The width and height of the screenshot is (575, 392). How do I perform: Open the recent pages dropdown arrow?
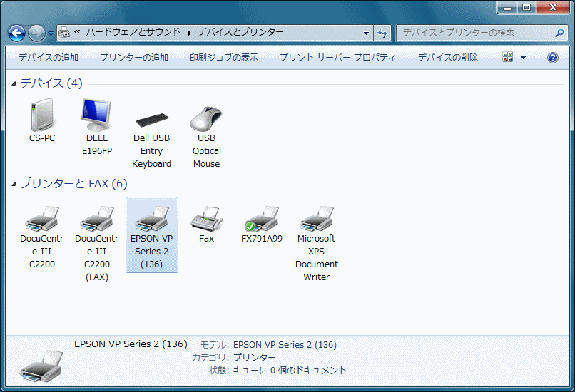click(x=51, y=33)
